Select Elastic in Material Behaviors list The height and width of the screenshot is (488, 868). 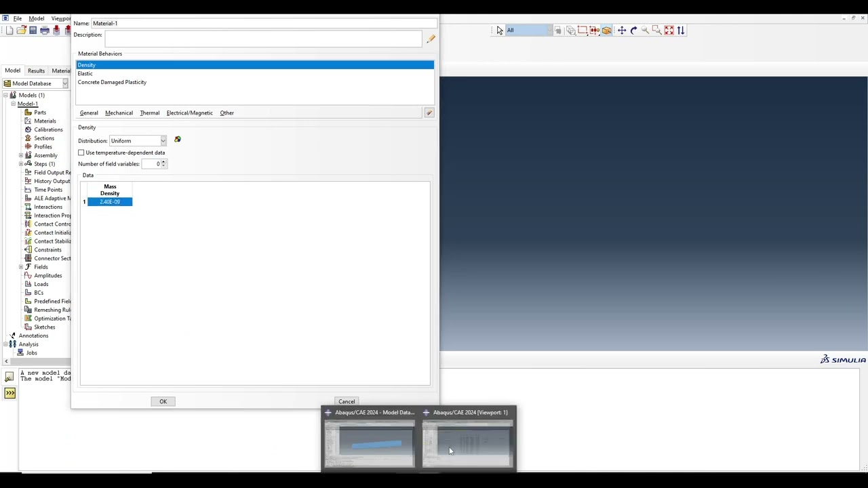point(255,74)
